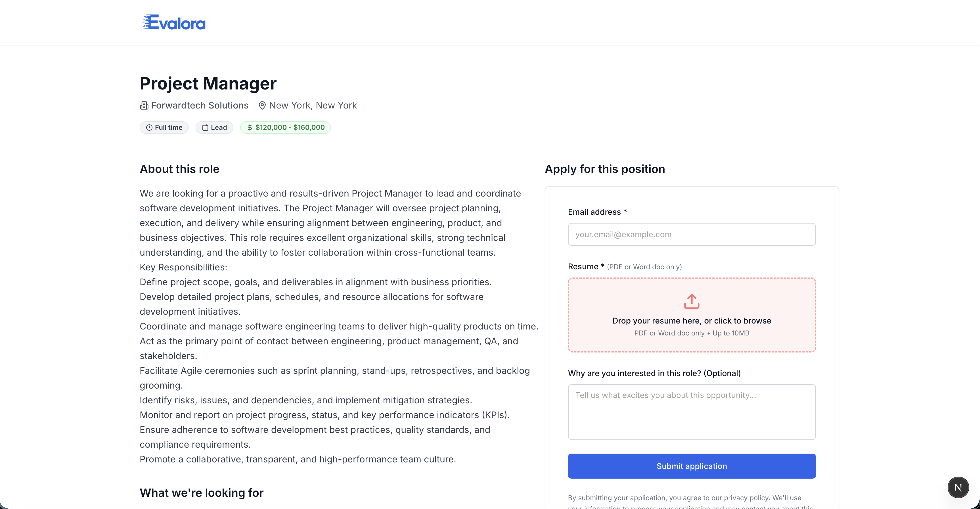
Task: Click the Project Manager job title heading
Action: (208, 84)
